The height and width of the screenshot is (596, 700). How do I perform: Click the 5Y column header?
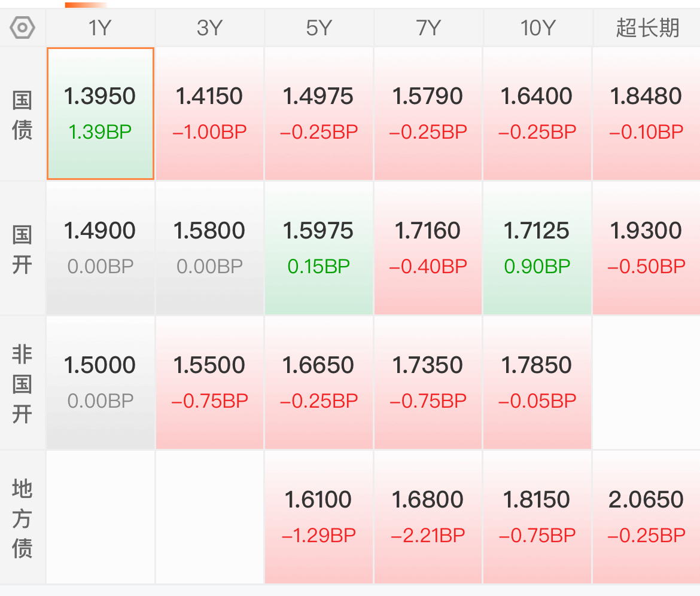318,27
